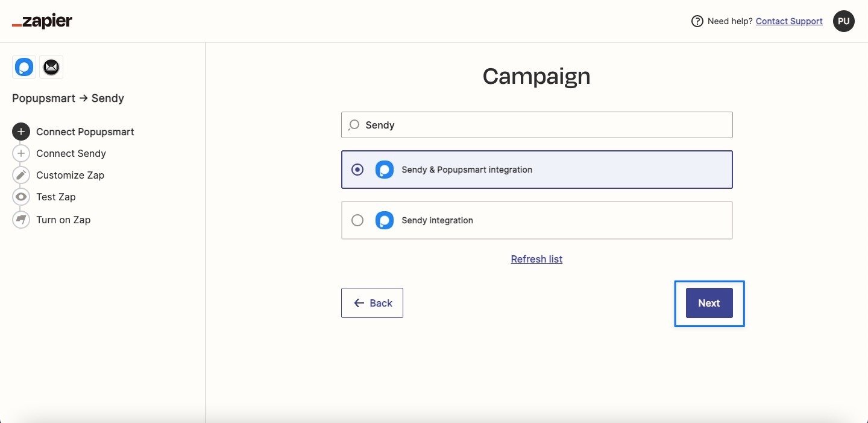
Task: Open the Sendy integration app dropdown icon
Action: coord(385,220)
